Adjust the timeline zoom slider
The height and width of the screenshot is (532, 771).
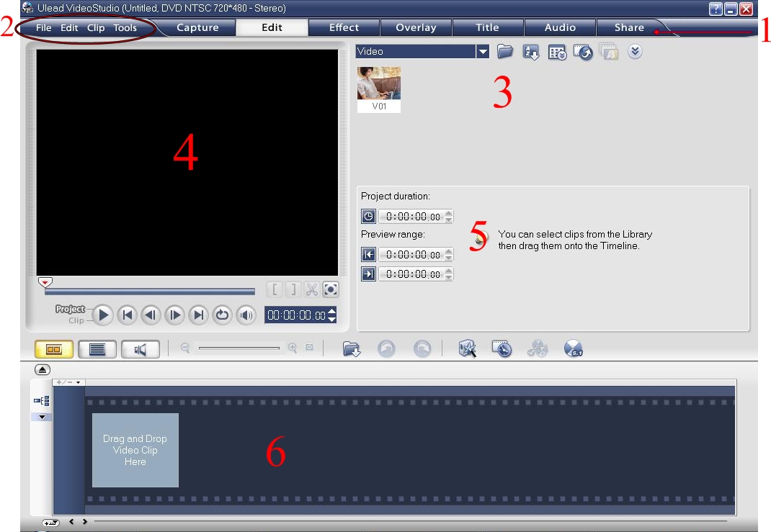239,348
